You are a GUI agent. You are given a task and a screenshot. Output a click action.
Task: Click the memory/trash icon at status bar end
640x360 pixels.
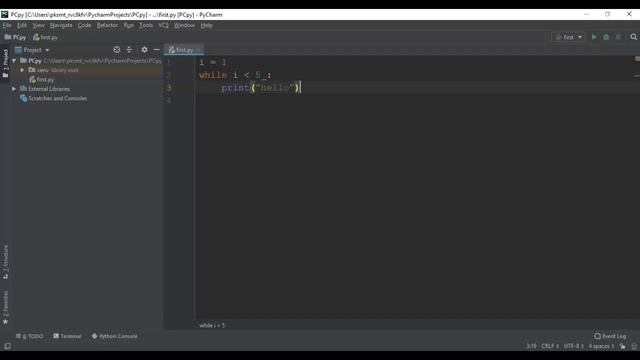click(634, 346)
